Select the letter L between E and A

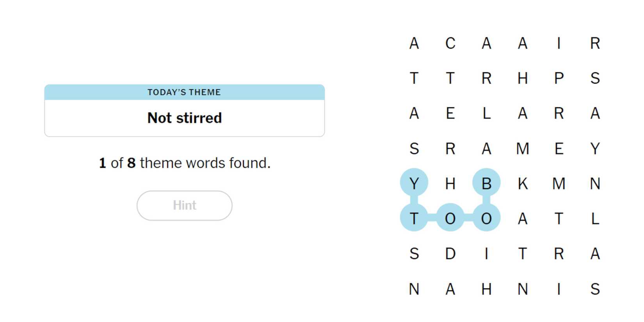click(486, 114)
